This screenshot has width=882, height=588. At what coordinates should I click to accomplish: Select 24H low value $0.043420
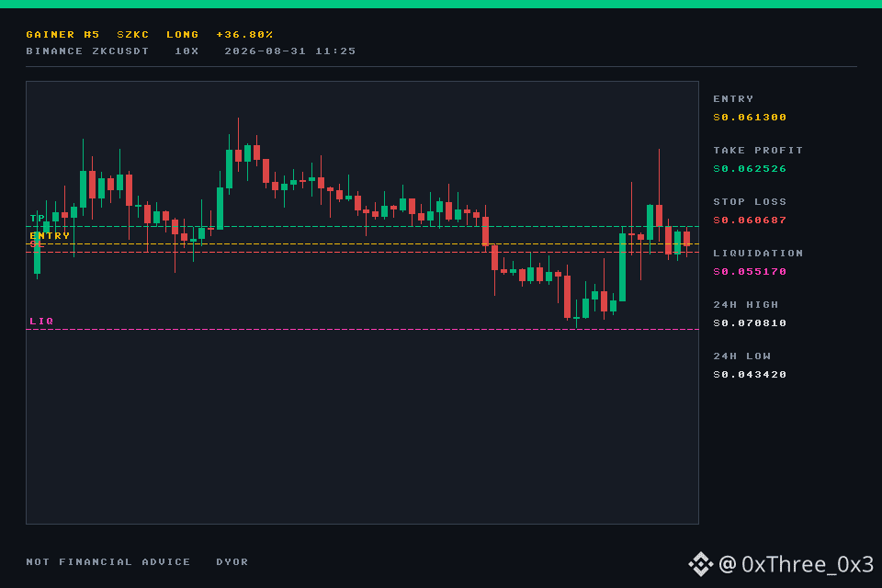(750, 375)
